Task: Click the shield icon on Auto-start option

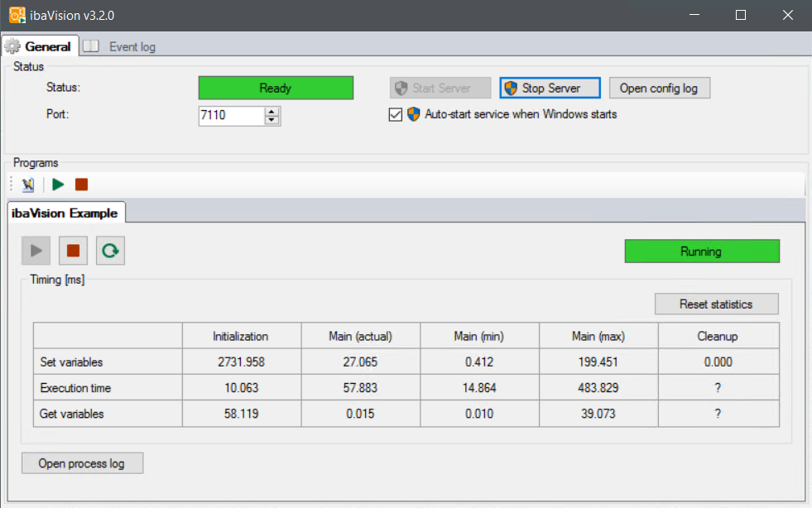Action: click(413, 114)
